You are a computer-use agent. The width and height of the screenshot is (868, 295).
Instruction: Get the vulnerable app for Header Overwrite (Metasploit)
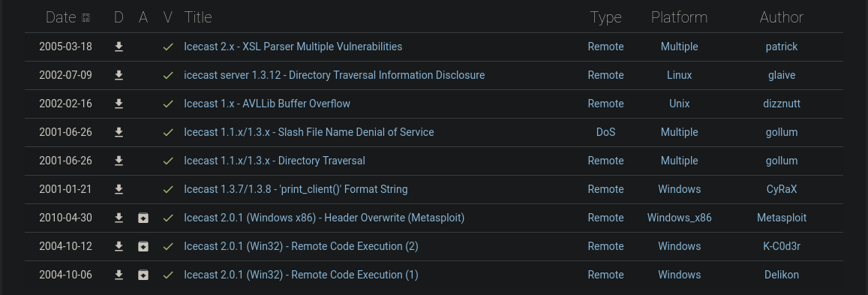click(x=143, y=218)
